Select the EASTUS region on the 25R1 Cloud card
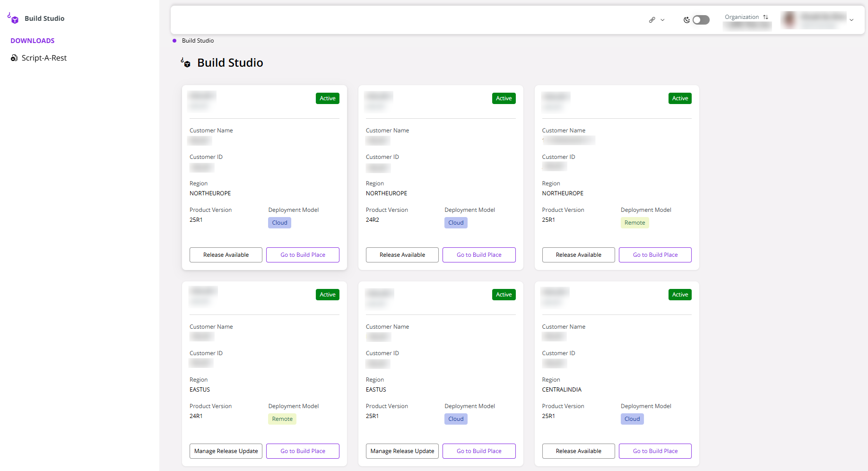868x471 pixels. tap(376, 390)
